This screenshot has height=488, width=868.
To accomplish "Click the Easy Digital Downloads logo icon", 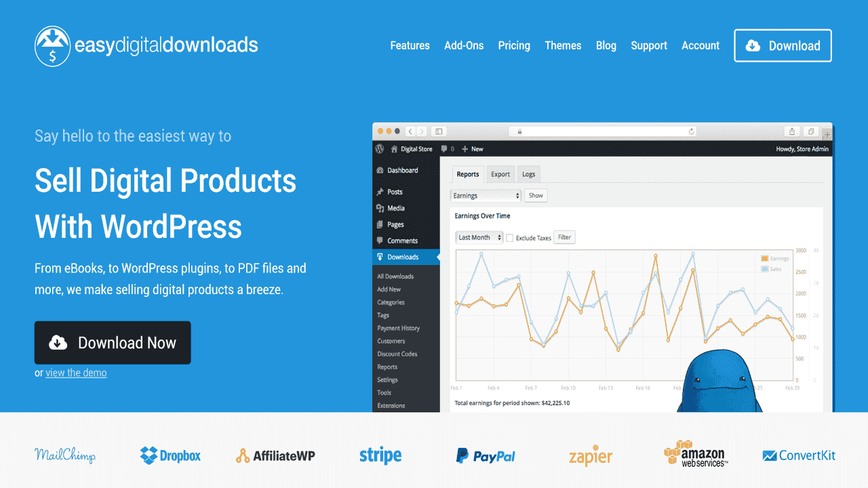I will (x=53, y=45).
